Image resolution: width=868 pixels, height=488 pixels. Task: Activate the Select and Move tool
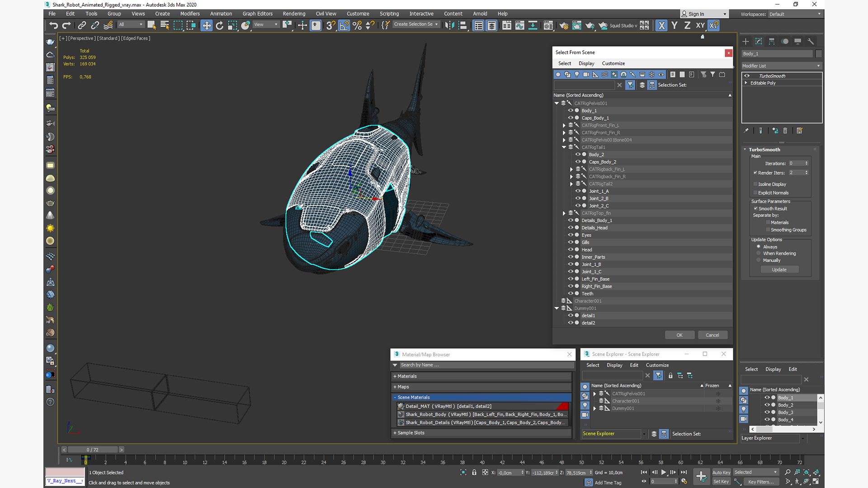(x=207, y=25)
